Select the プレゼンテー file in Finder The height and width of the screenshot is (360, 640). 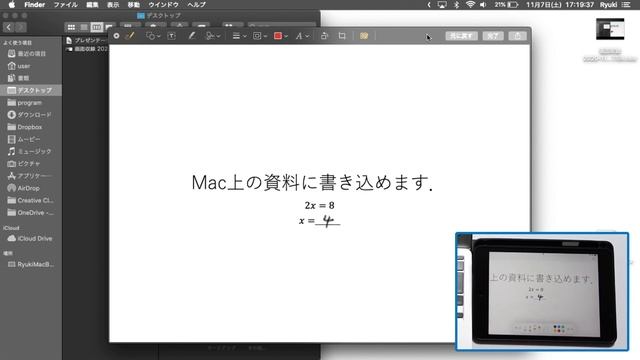point(87,40)
